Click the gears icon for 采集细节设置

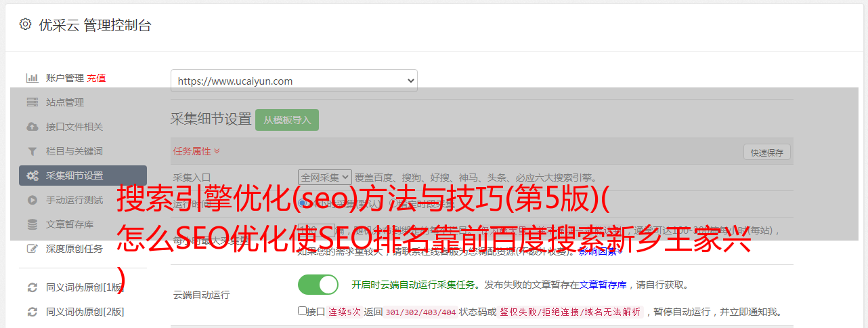point(32,176)
